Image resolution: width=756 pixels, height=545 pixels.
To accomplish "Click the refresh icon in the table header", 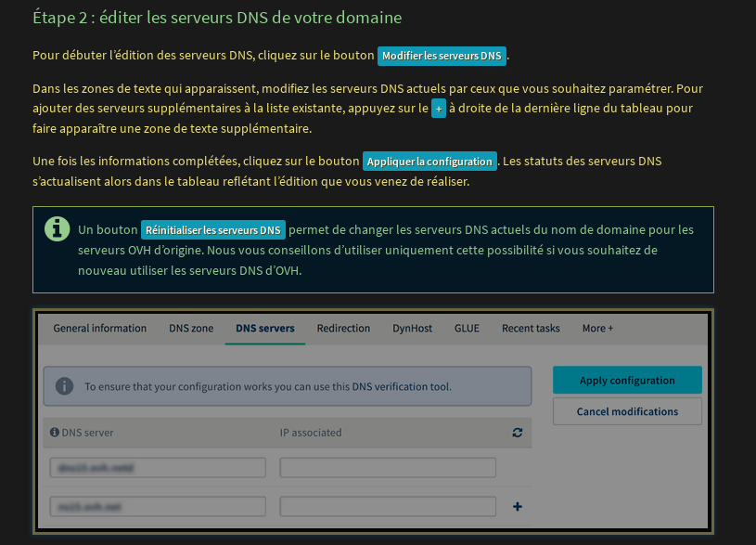I will pyautogui.click(x=517, y=433).
